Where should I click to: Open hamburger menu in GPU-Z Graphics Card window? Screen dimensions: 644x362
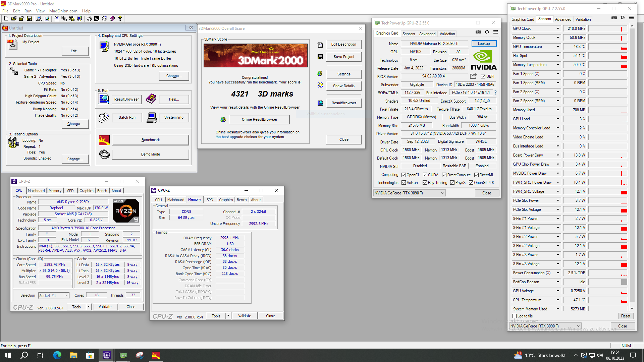(495, 32)
